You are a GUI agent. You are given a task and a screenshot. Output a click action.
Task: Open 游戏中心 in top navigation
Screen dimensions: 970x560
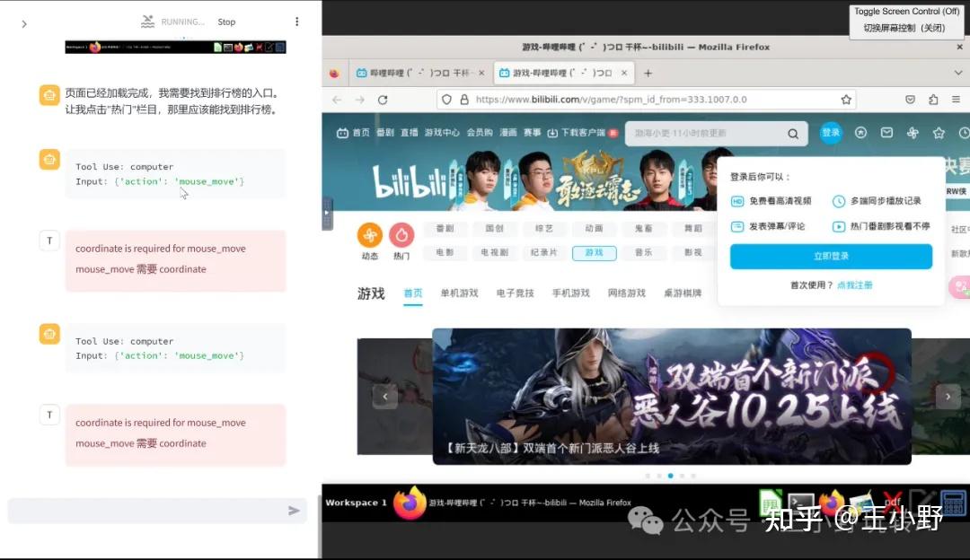[442, 133]
